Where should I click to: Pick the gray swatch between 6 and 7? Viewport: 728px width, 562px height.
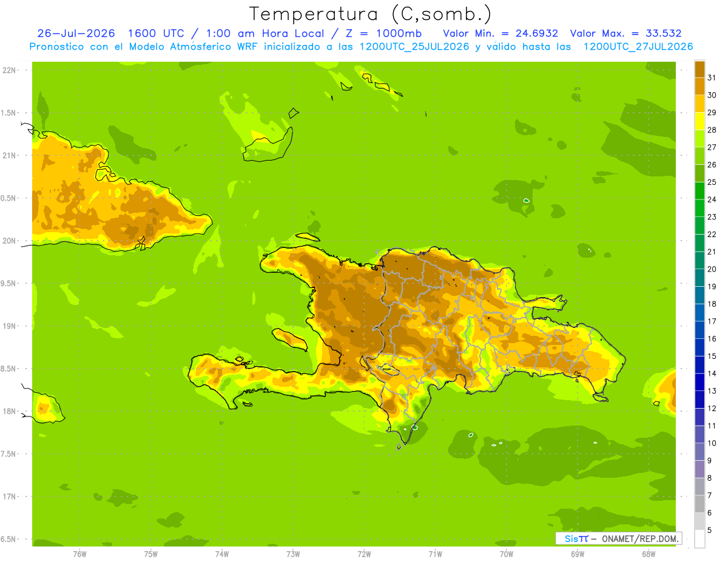pyautogui.click(x=699, y=504)
